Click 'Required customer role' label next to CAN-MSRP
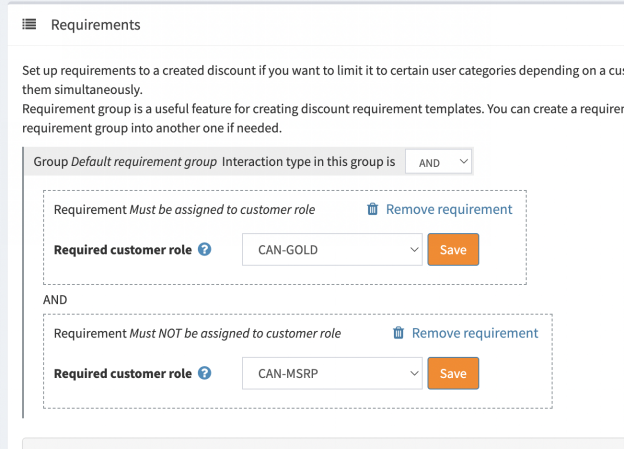 (x=122, y=373)
